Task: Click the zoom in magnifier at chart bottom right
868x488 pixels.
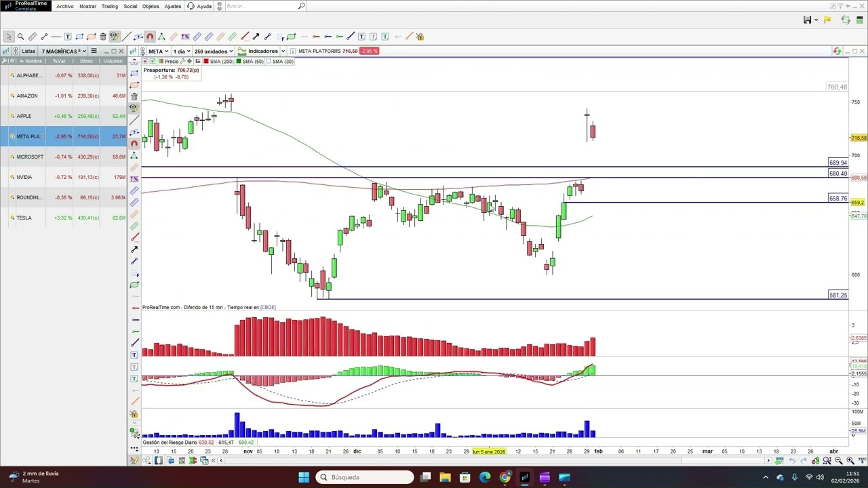Action: 850,461
